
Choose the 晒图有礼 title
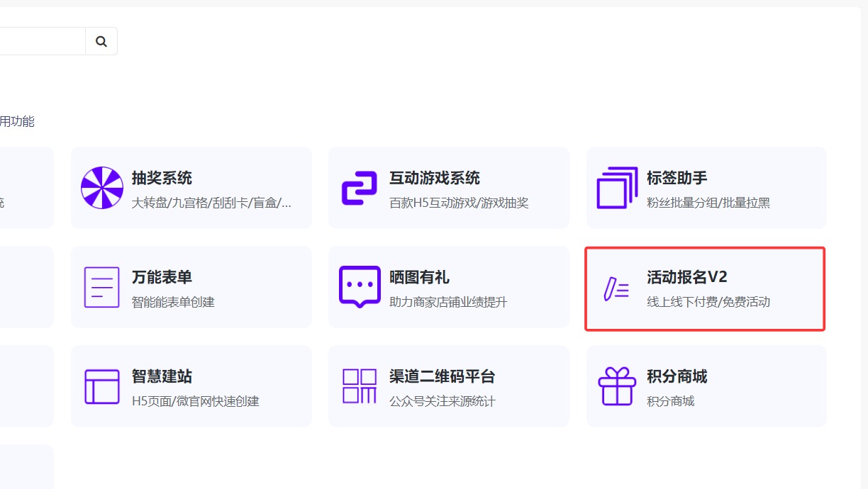coord(419,277)
